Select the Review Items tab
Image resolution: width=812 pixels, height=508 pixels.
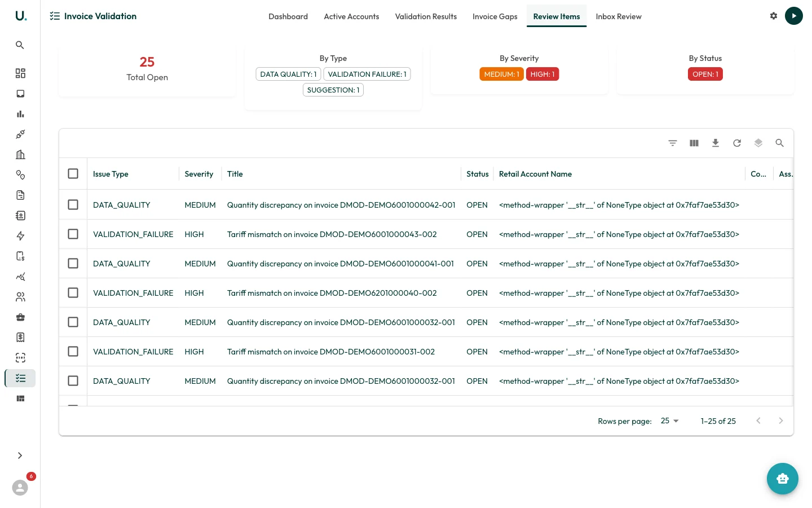557,16
